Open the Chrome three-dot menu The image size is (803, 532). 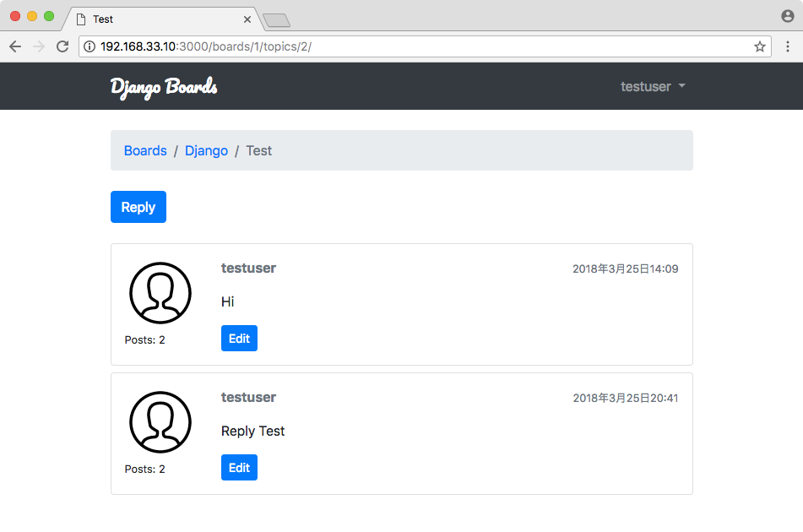point(788,46)
